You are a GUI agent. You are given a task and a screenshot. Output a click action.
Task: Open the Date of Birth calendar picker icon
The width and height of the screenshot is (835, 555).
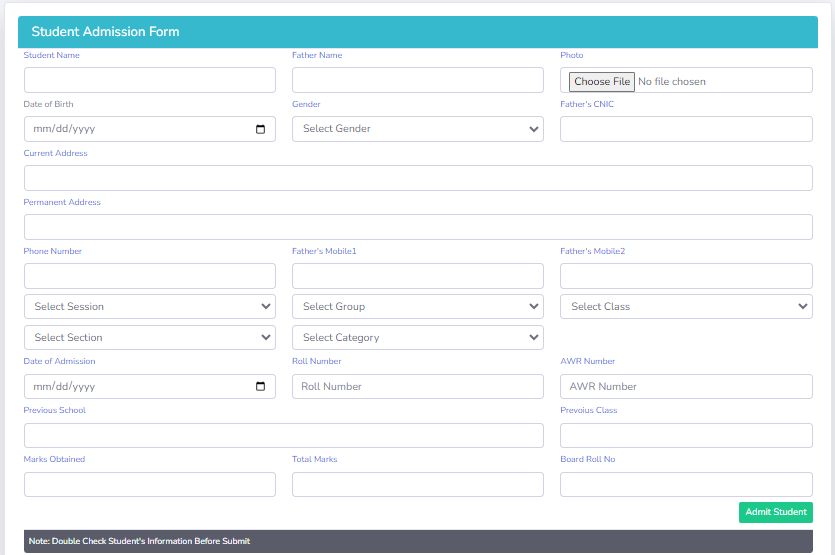[260, 129]
